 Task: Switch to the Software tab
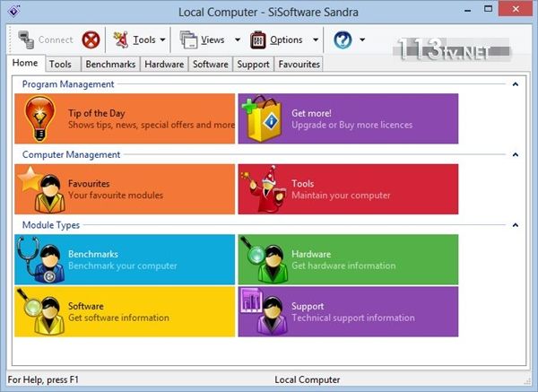(211, 65)
